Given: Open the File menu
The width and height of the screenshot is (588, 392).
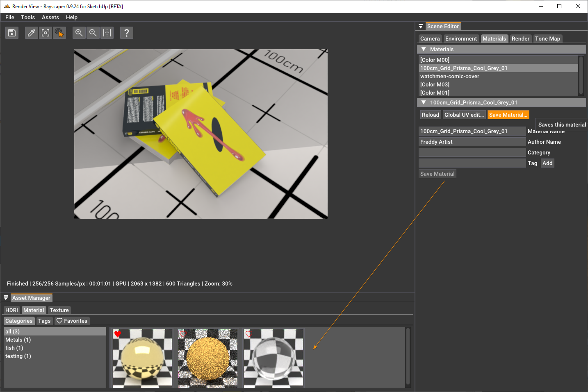Looking at the screenshot, I should [10, 17].
